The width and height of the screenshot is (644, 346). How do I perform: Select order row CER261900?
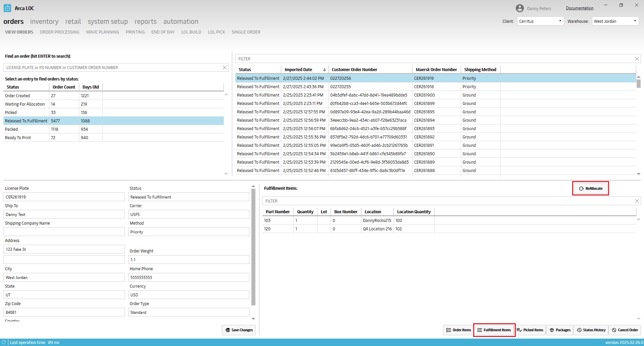[436, 95]
